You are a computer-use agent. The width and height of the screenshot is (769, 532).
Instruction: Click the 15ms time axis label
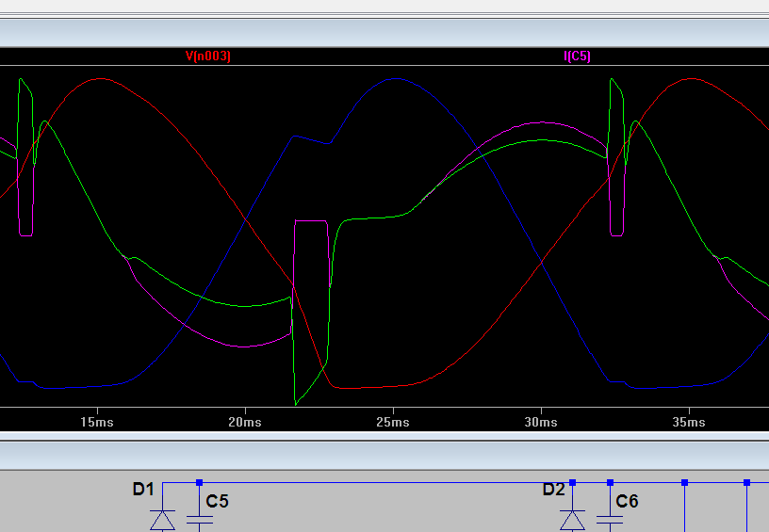97,422
